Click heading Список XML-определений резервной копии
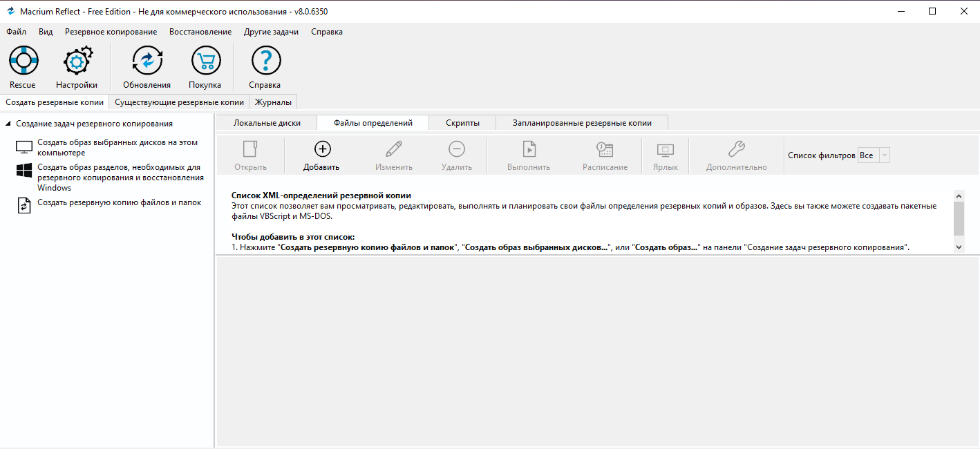 (x=321, y=195)
